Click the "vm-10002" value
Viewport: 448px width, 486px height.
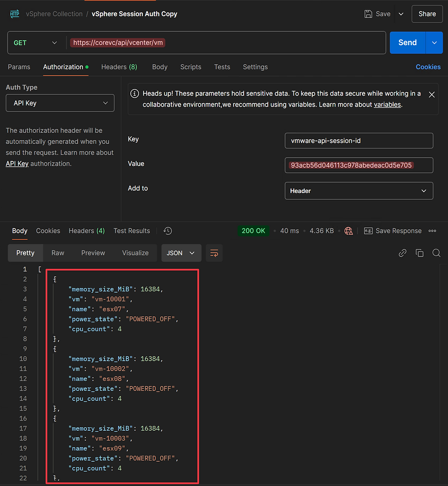point(110,369)
